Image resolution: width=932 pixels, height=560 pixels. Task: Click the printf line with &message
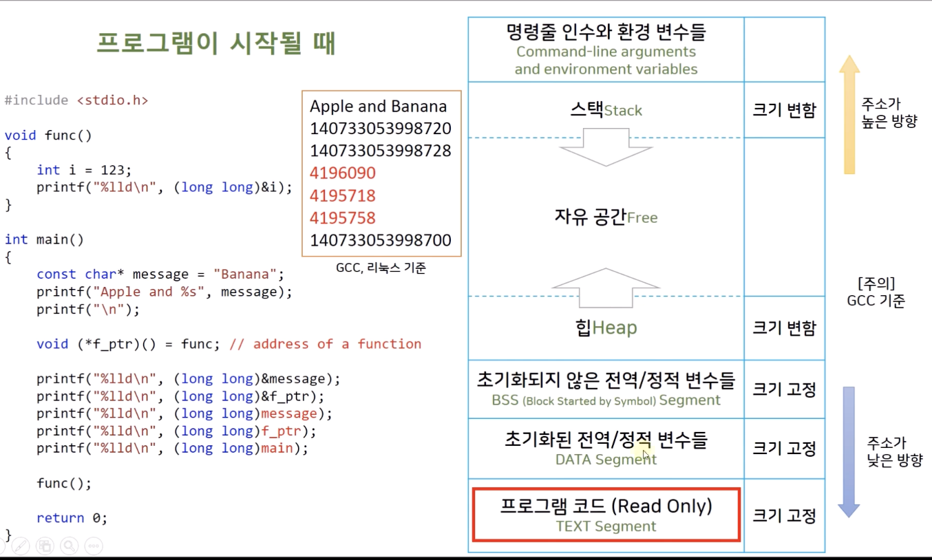tap(189, 379)
